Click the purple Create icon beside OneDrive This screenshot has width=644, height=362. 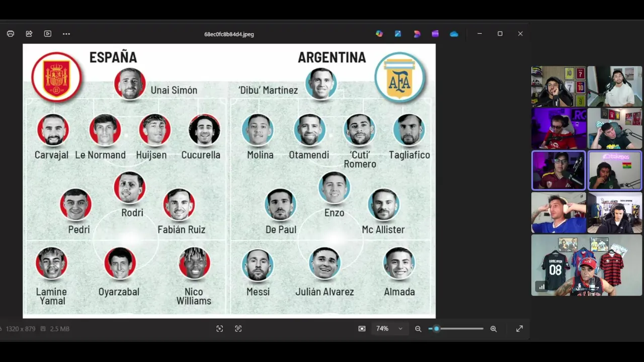(x=435, y=34)
